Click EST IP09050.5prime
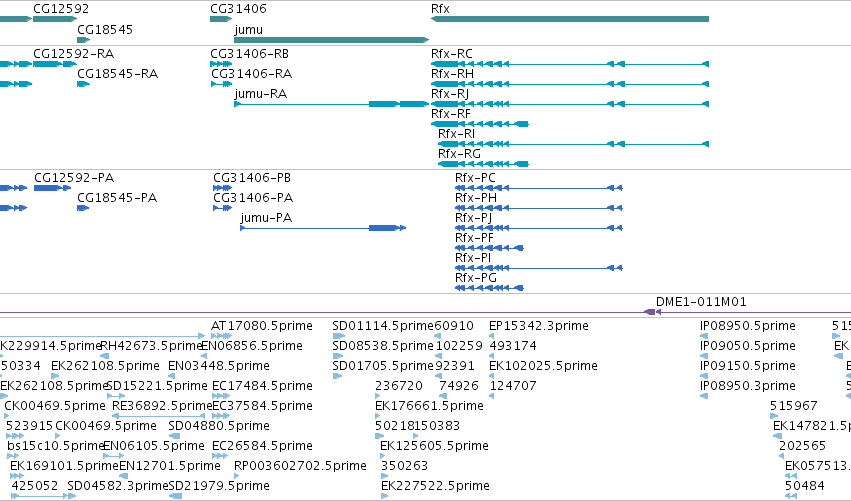 [747, 346]
